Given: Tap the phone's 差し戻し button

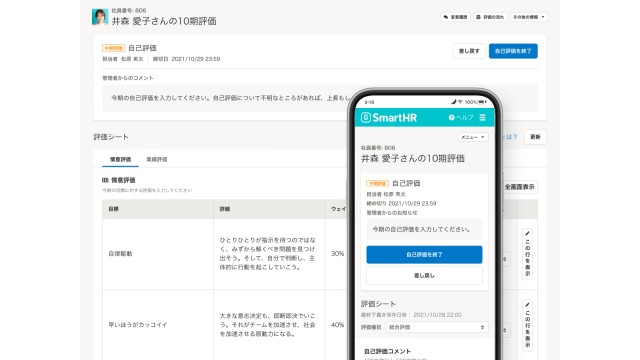Looking at the screenshot, I should [x=424, y=276].
